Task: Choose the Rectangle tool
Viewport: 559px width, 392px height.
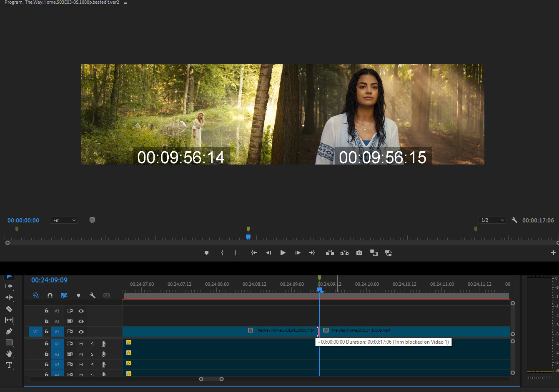Action: click(x=9, y=342)
